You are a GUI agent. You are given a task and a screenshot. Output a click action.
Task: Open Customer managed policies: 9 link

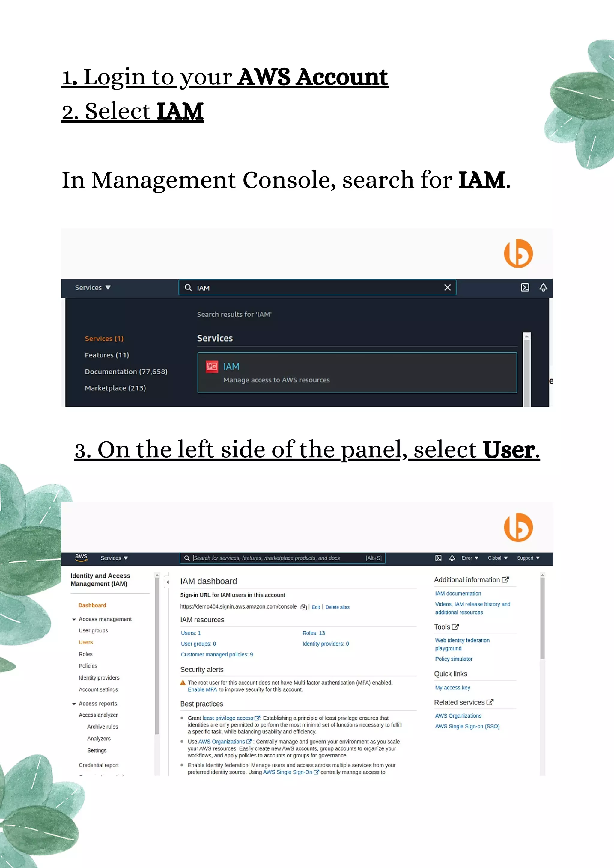[x=217, y=654]
